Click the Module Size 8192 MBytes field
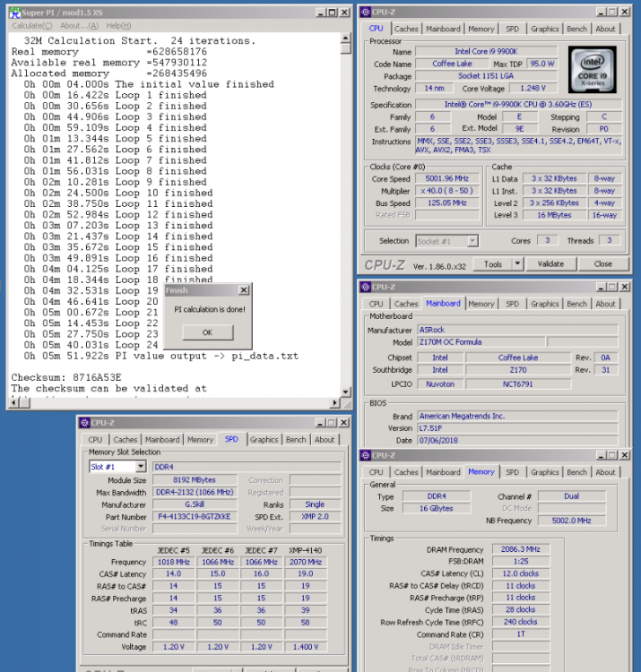Image resolution: width=641 pixels, height=672 pixels. tap(195, 480)
